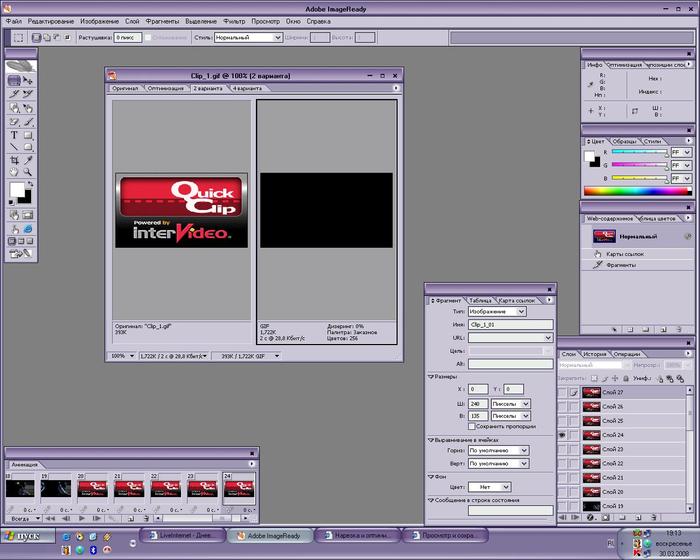Show layer Слой 22 via visibility box
Image resolution: width=700 pixels, height=560 pixels.
click(562, 463)
